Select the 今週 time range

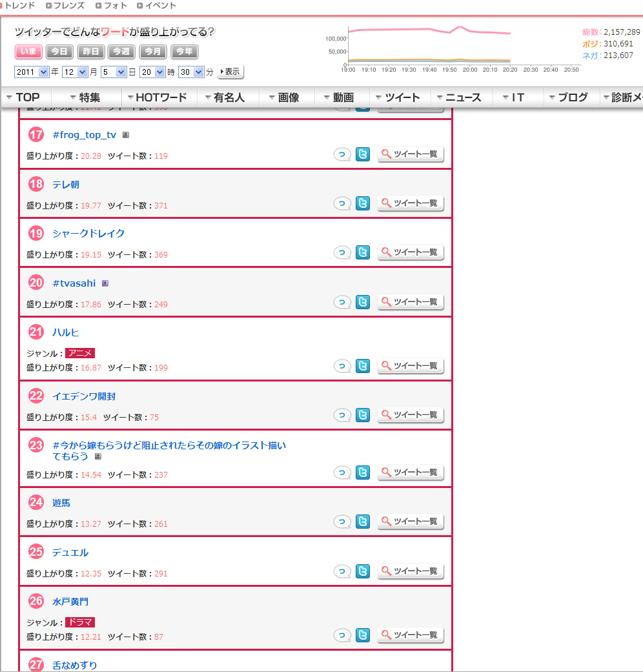coord(122,52)
